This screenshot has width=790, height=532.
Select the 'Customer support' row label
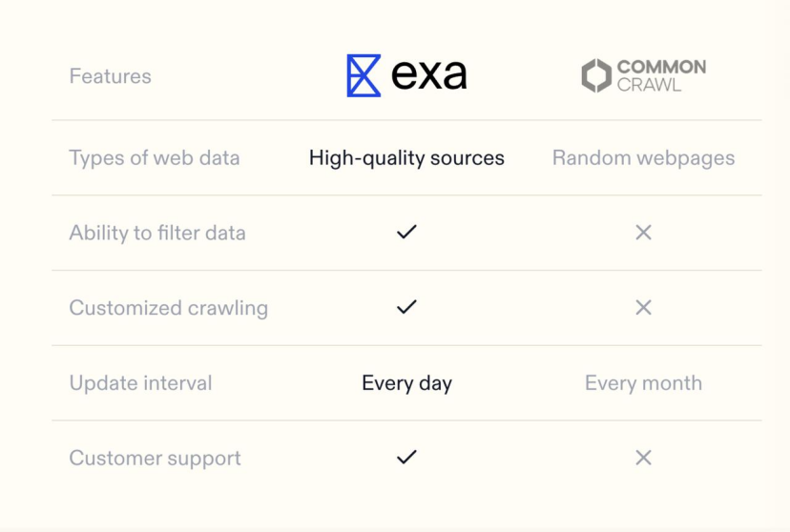(156, 459)
